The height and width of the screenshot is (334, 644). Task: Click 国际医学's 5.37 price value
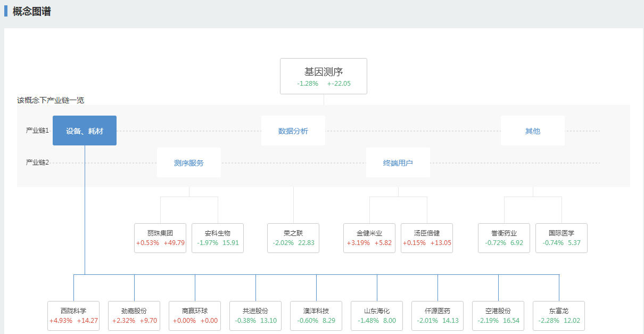(x=574, y=243)
